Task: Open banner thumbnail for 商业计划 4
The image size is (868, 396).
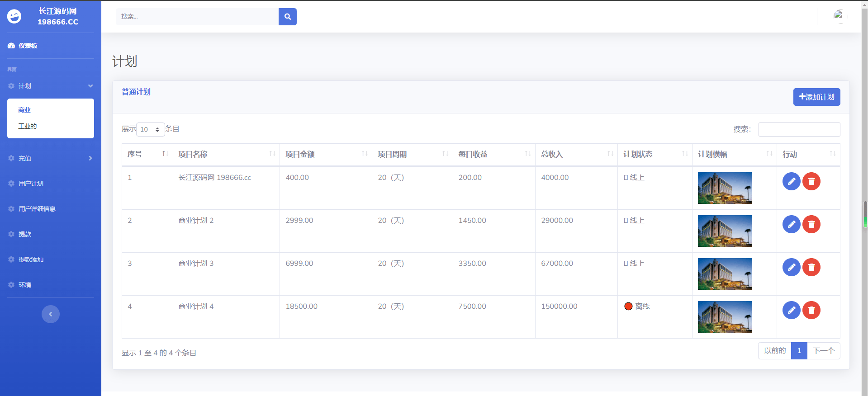Action: click(x=725, y=317)
